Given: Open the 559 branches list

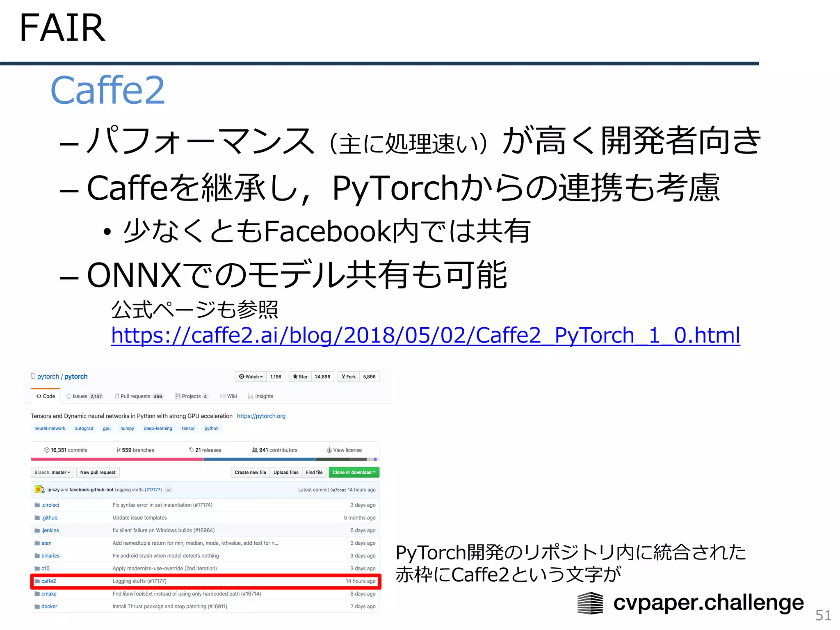Looking at the screenshot, I should (x=135, y=450).
